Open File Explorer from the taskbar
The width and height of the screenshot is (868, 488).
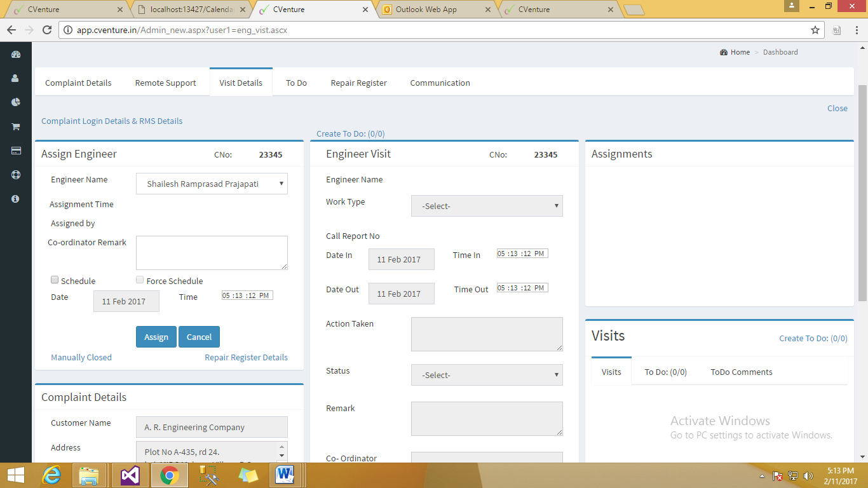88,475
